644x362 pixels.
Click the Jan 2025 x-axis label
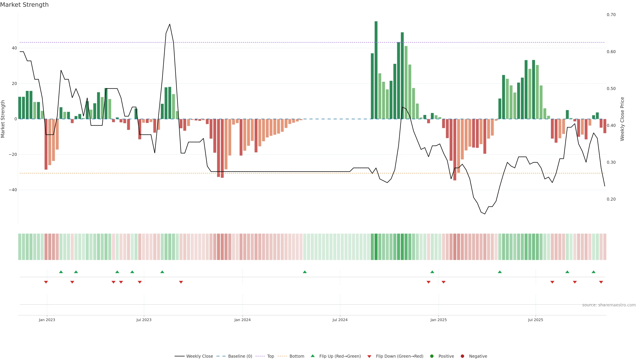pyautogui.click(x=438, y=320)
